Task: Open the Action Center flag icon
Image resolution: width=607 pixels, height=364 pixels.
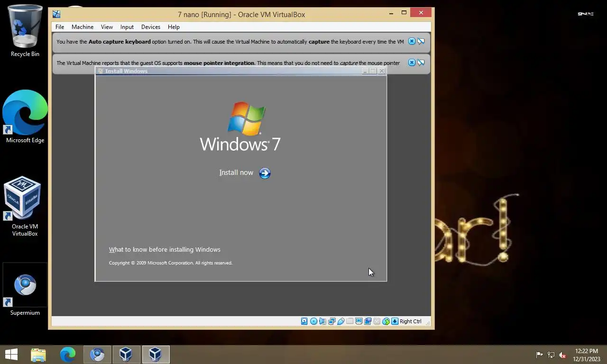Action: tap(539, 355)
